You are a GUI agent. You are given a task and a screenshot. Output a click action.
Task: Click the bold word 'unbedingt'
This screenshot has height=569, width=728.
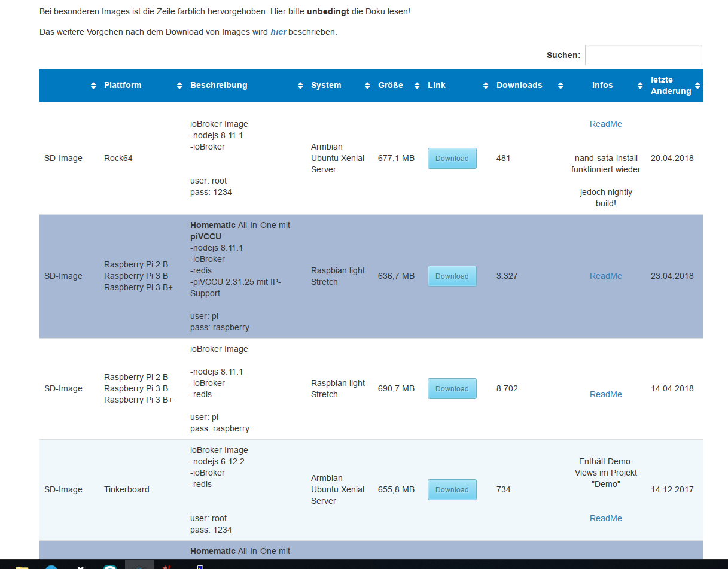tap(328, 11)
